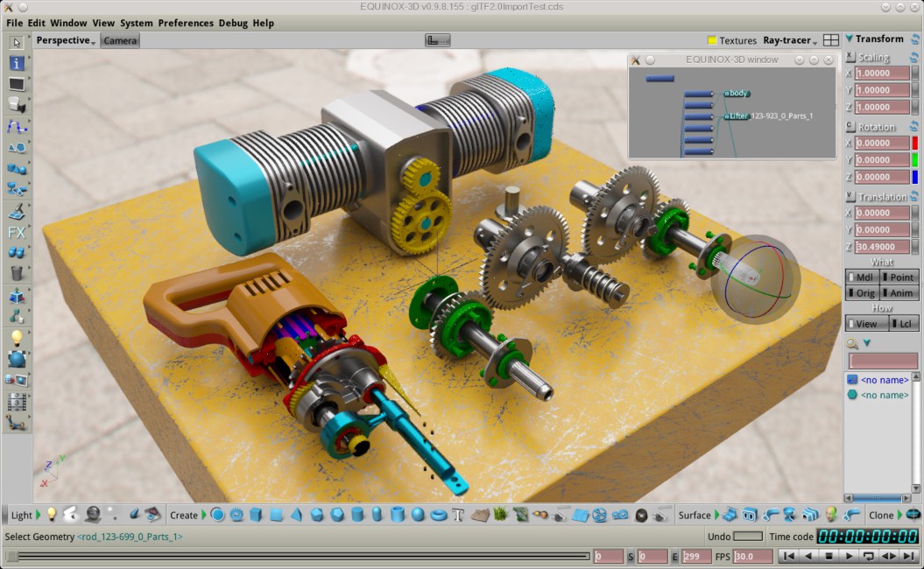Toggle the Mdl option under What
The image size is (924, 569).
click(x=862, y=277)
